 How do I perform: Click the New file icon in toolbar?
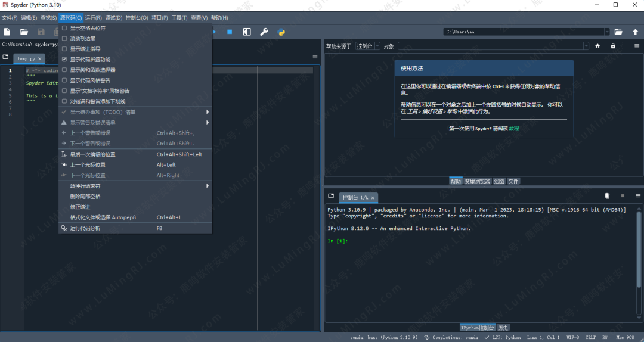click(7, 32)
